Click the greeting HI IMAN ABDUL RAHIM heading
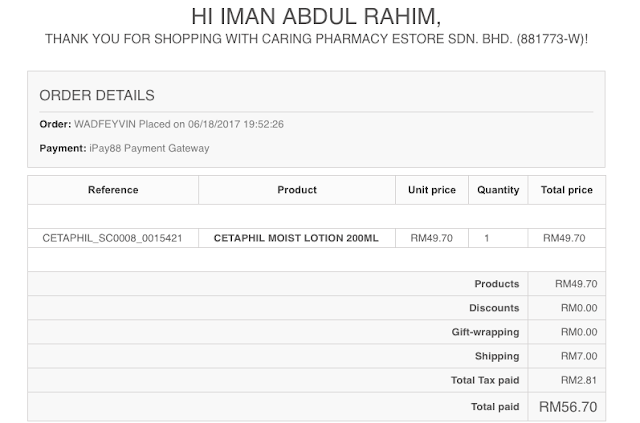The height and width of the screenshot is (423, 640). (x=316, y=17)
